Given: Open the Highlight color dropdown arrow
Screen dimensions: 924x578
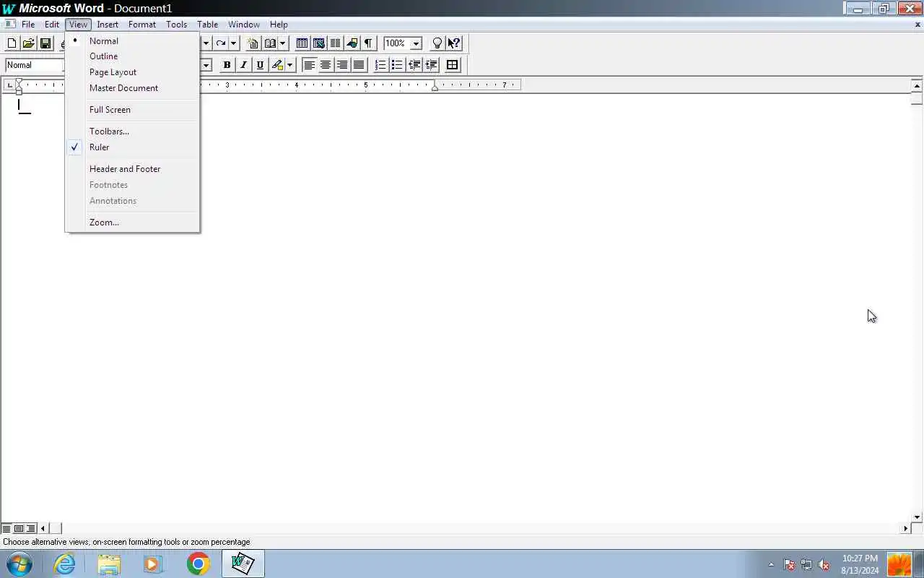Looking at the screenshot, I should (x=289, y=65).
